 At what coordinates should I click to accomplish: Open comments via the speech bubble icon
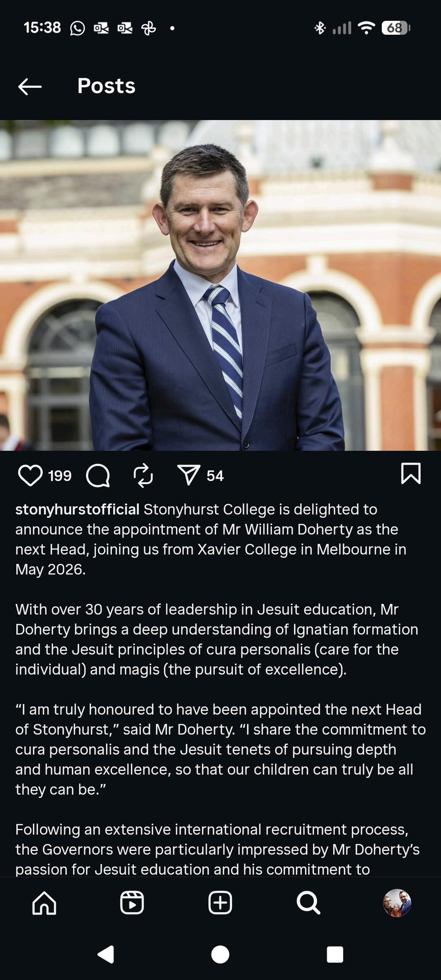pyautogui.click(x=98, y=475)
